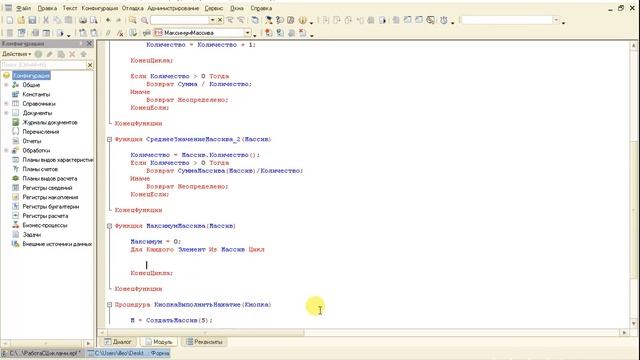Click the Enumerations brackets icon

[x=16, y=131]
